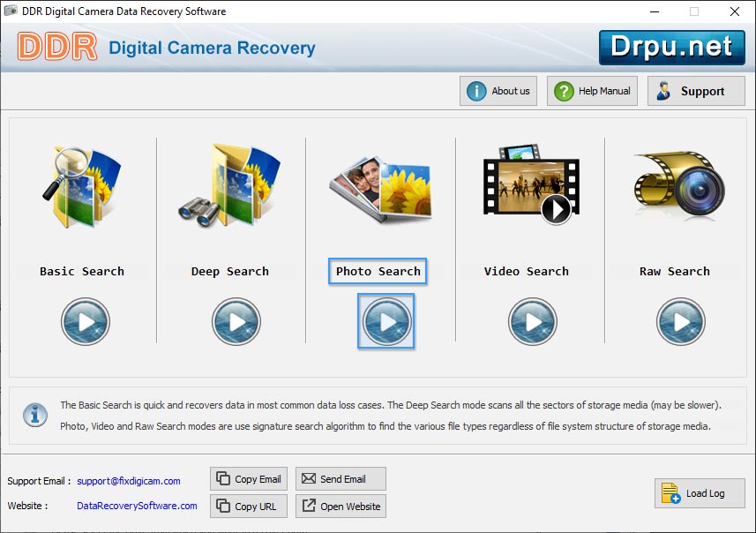Copy the website URL
This screenshot has width=756, height=533.
point(249,506)
